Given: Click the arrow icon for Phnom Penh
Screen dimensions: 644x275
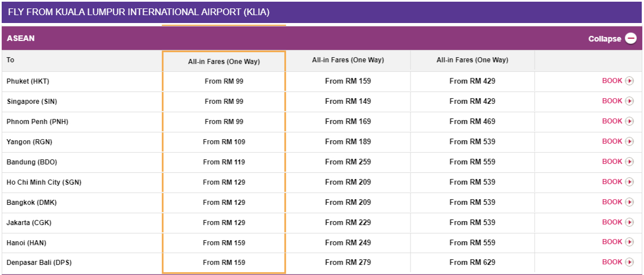Looking at the screenshot, I should pos(629,121).
